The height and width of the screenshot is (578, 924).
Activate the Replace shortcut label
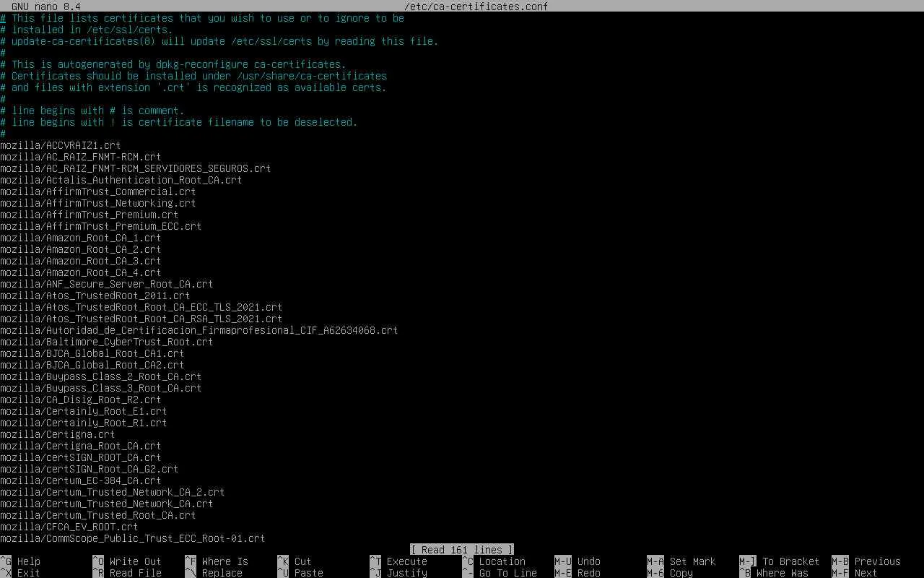coord(222,573)
